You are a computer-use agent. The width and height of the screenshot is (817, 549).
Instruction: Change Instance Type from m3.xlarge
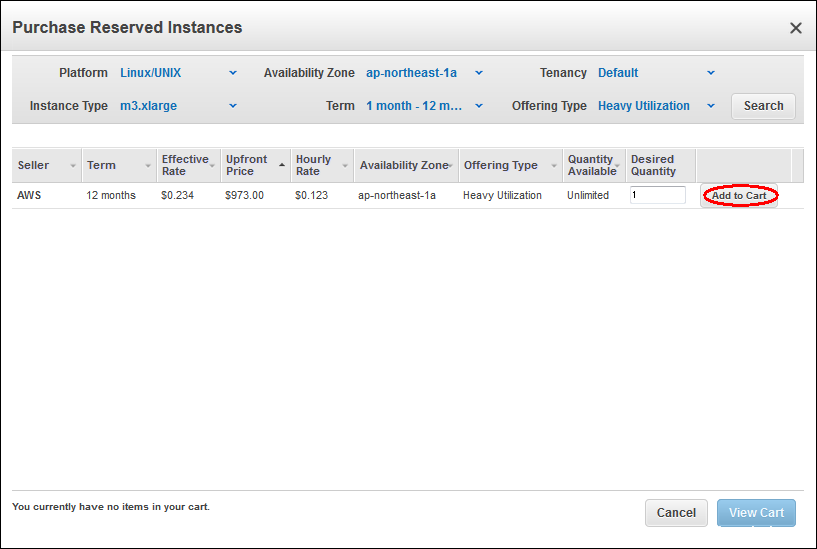coord(178,106)
